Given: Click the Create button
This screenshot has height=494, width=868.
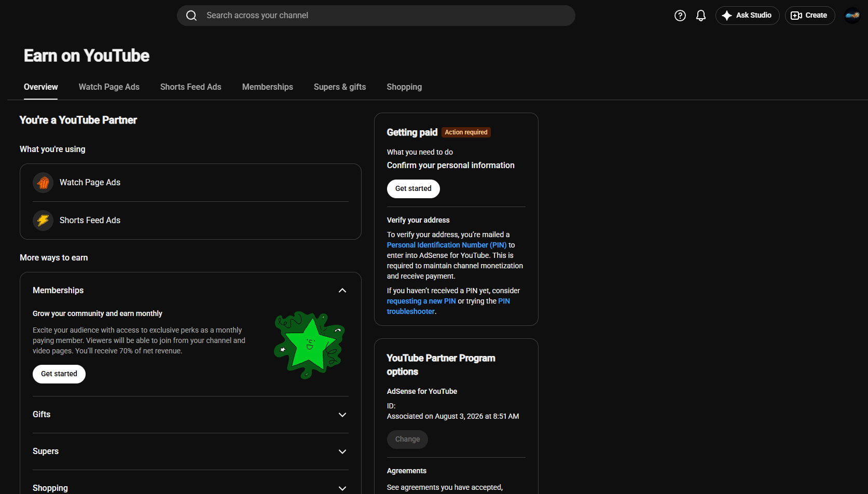Looking at the screenshot, I should pyautogui.click(x=810, y=16).
